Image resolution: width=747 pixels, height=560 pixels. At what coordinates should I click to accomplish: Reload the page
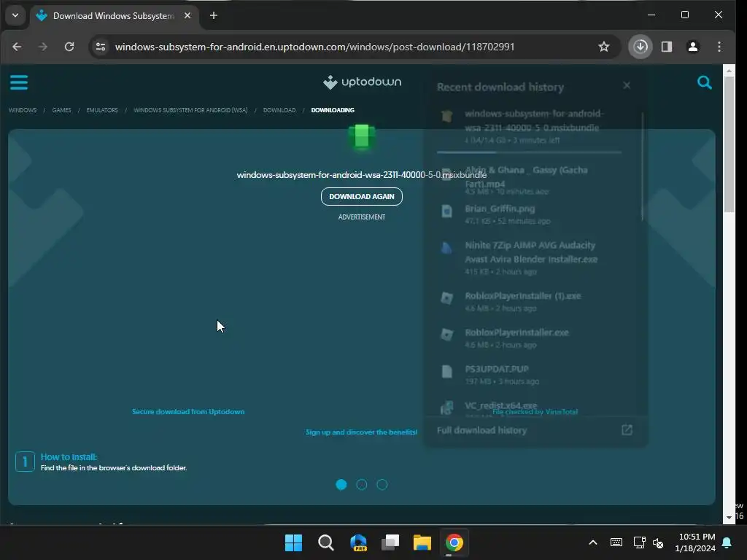coord(69,47)
